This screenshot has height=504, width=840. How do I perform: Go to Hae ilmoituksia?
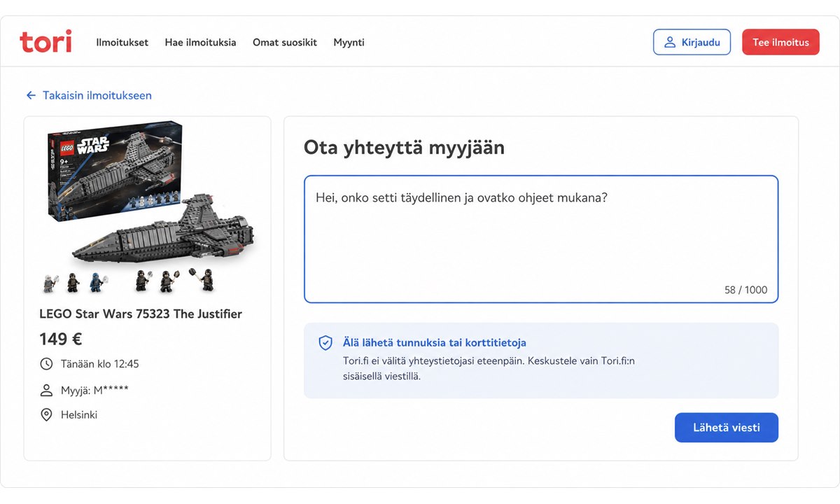click(200, 43)
